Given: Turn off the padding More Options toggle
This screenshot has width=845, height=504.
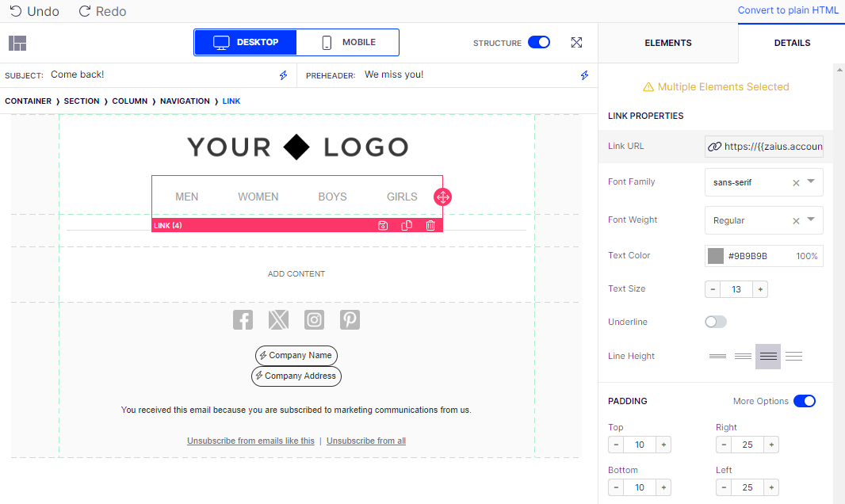Looking at the screenshot, I should (804, 401).
